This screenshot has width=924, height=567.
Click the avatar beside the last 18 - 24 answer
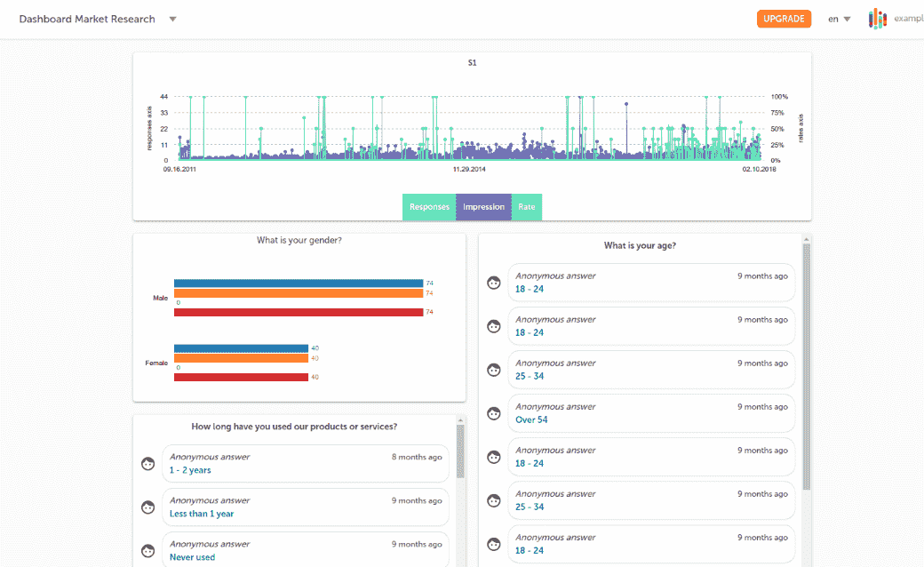(x=494, y=544)
